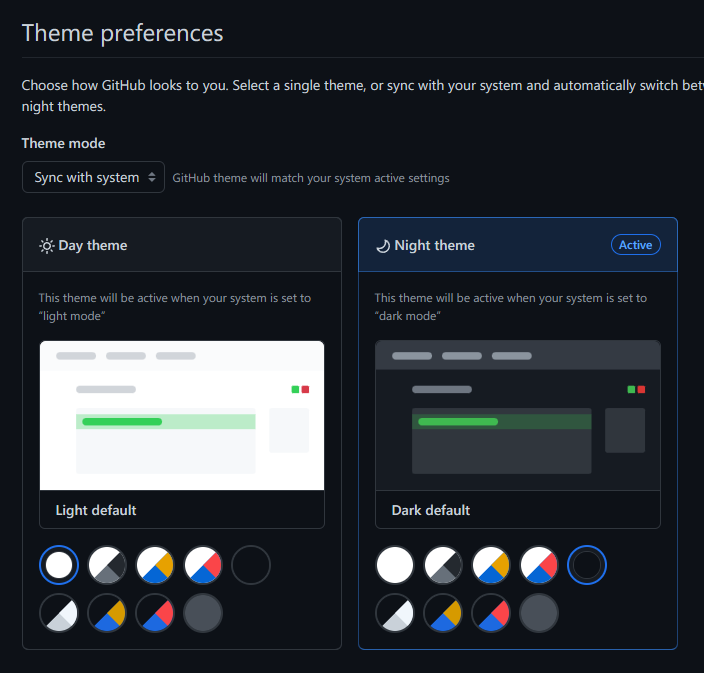704x673 pixels.
Task: Select gray dark dimmed swatch in Night theme
Action: point(539,613)
